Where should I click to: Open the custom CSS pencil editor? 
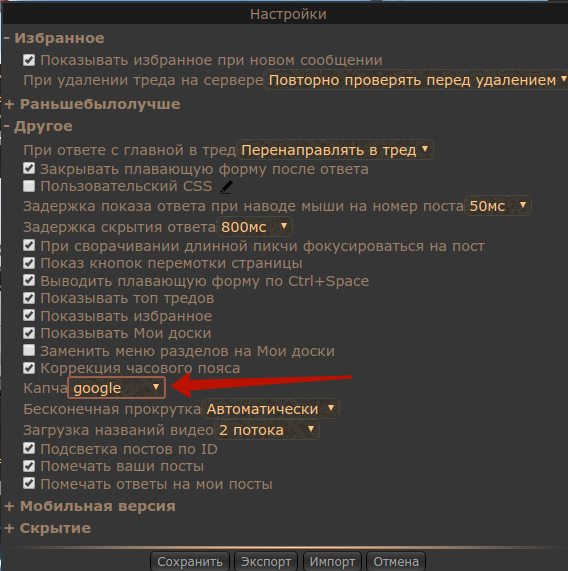tap(226, 187)
